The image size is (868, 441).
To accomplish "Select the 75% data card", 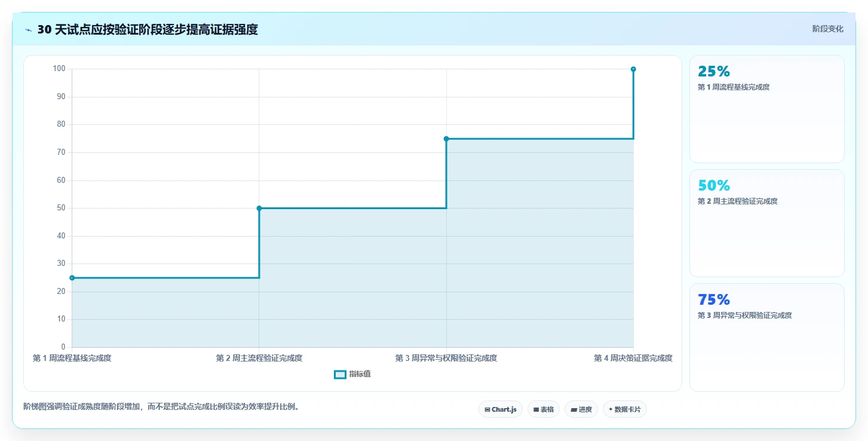I will click(x=767, y=337).
